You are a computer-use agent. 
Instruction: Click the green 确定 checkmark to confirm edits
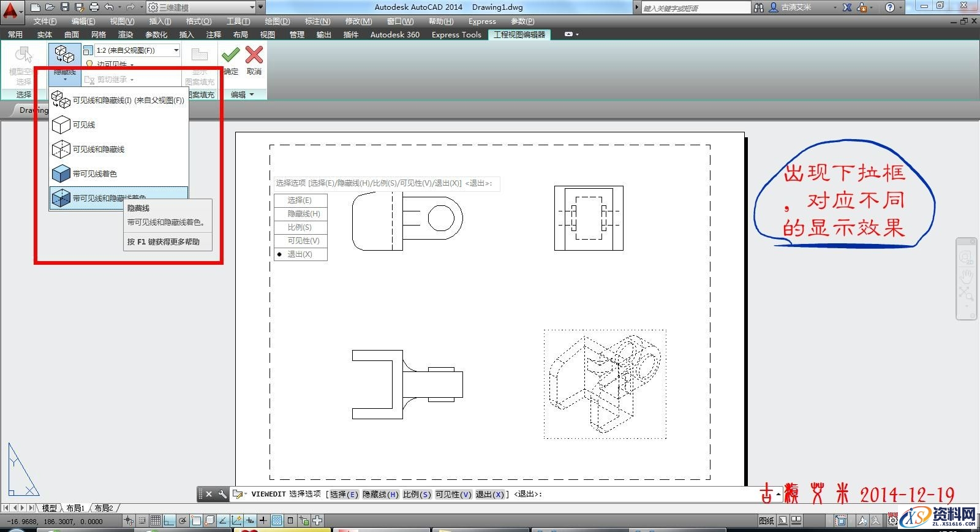click(231, 56)
